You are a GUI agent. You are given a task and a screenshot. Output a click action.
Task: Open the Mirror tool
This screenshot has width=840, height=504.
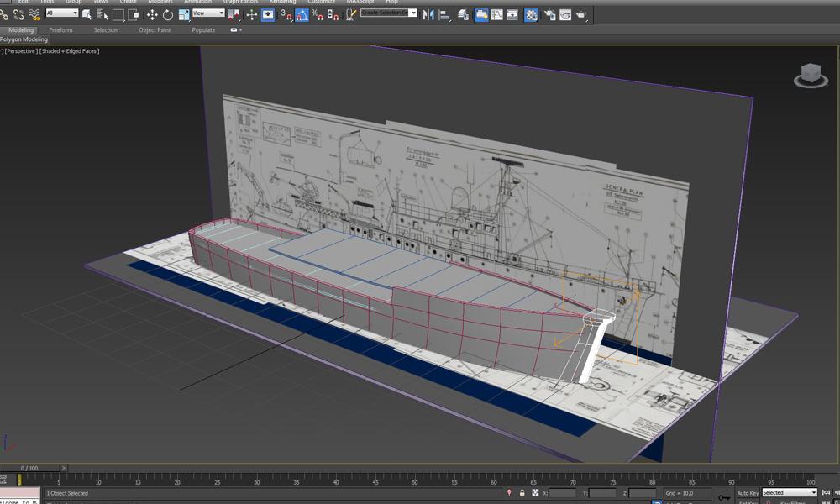(x=428, y=13)
